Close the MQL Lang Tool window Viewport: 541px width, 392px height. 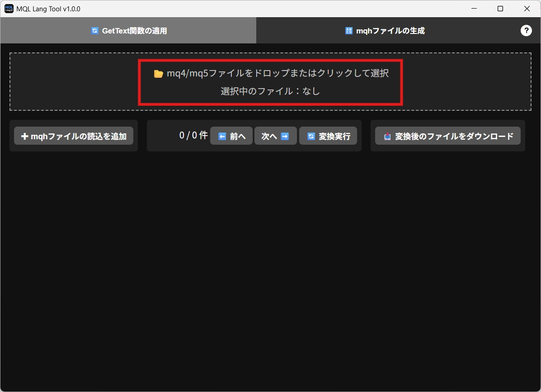(527, 9)
